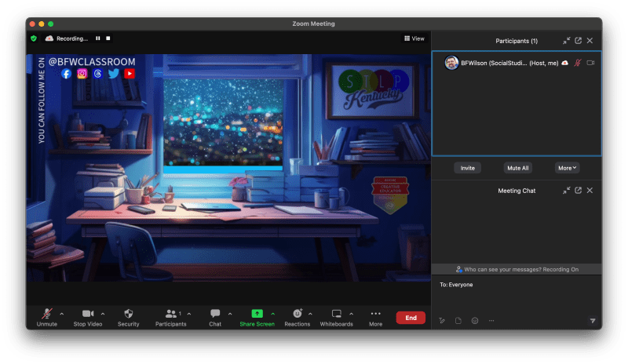Open the View layout menu
The width and height of the screenshot is (628, 364).
point(414,38)
